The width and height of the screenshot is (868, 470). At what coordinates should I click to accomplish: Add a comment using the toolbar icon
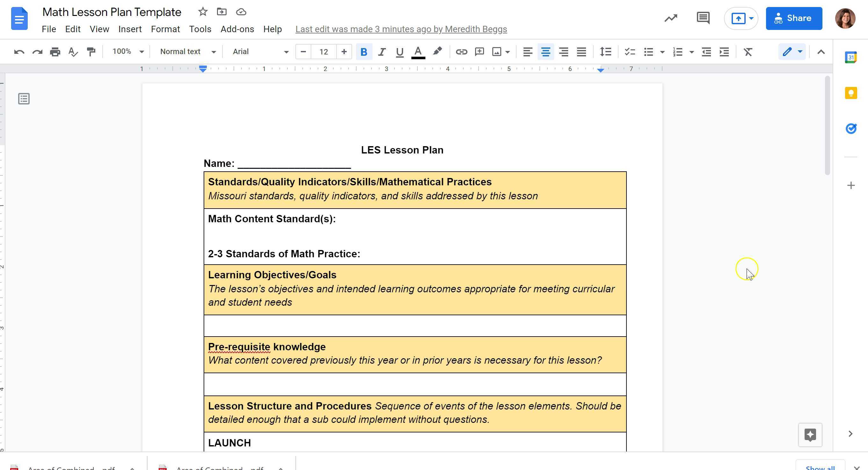click(479, 52)
